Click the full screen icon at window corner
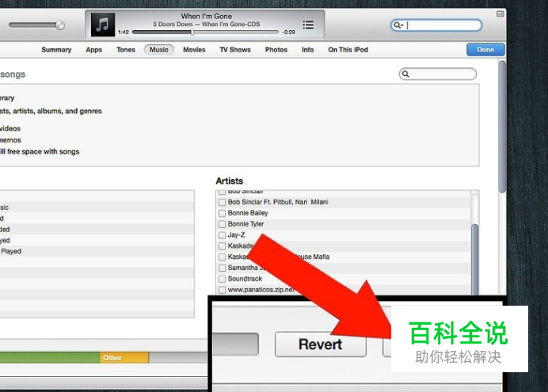548x392 pixels. [500, 13]
